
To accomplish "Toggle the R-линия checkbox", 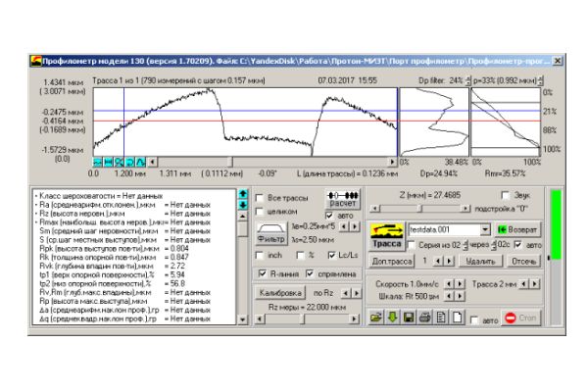I will [263, 273].
